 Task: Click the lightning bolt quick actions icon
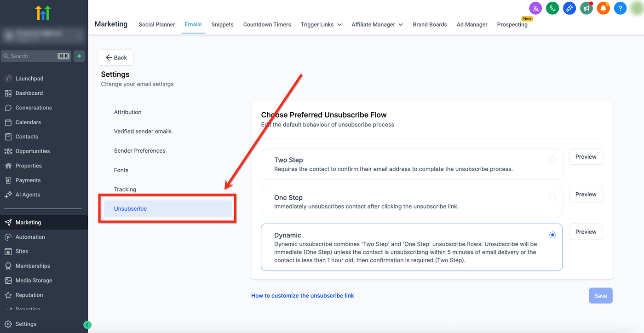79,56
